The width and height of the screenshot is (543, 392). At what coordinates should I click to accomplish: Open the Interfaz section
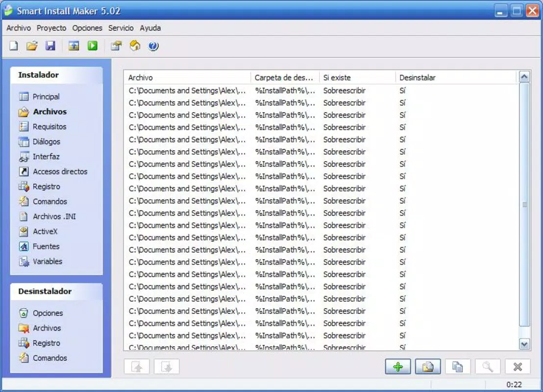(39, 156)
